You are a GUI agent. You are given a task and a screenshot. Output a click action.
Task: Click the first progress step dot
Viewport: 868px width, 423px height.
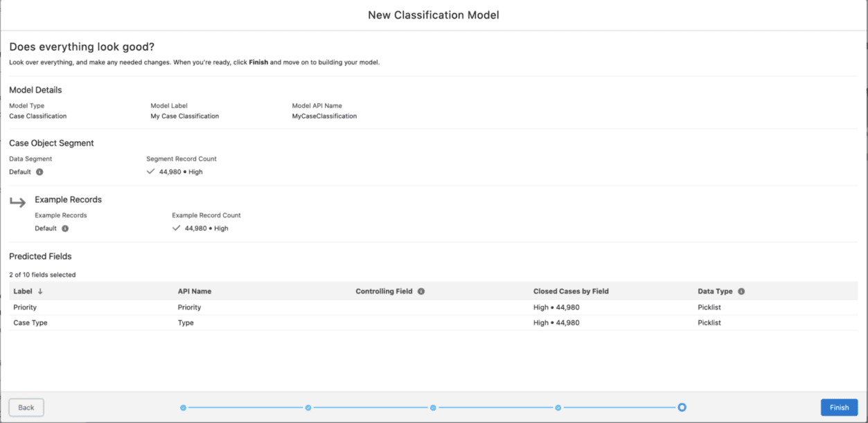182,407
